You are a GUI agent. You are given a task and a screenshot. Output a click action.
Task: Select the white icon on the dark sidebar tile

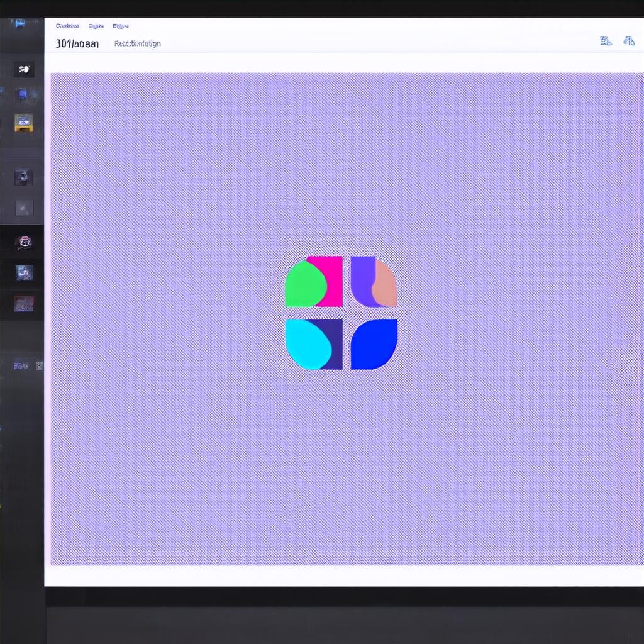pos(24,69)
